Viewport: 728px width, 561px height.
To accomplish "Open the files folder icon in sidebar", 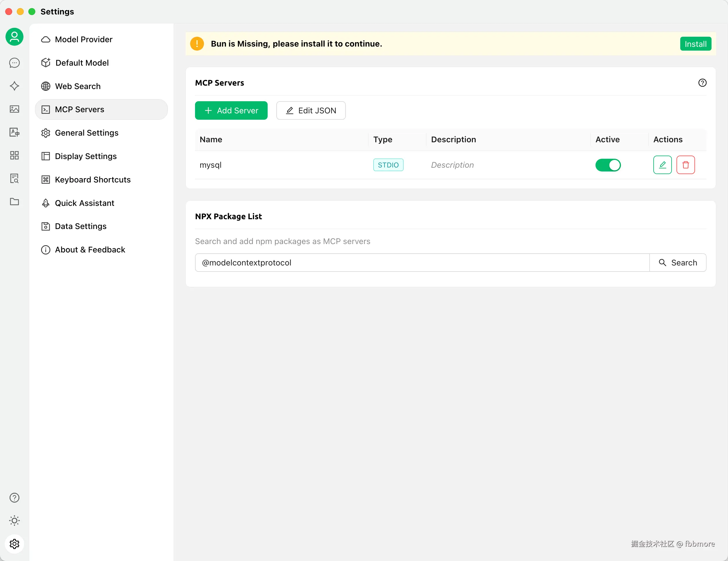I will click(x=14, y=202).
